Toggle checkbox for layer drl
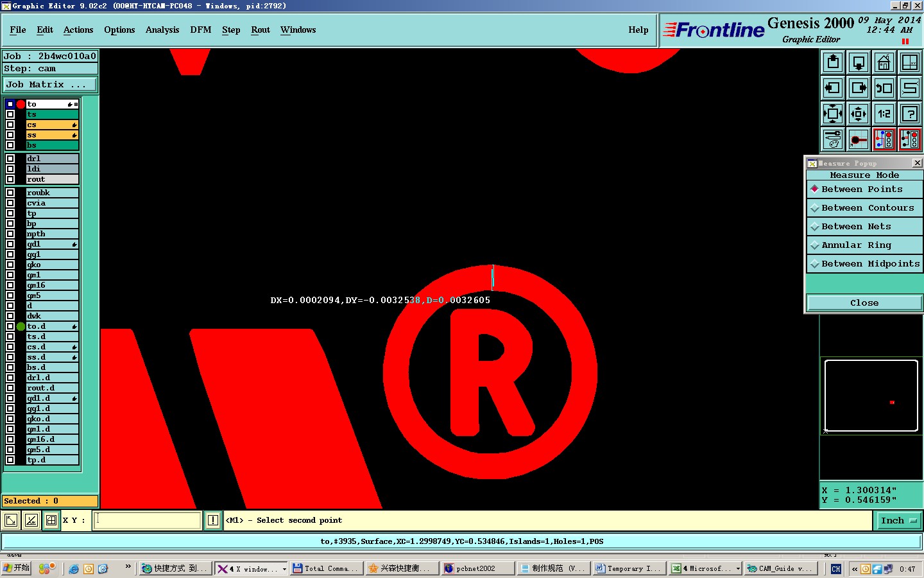 (x=10, y=159)
